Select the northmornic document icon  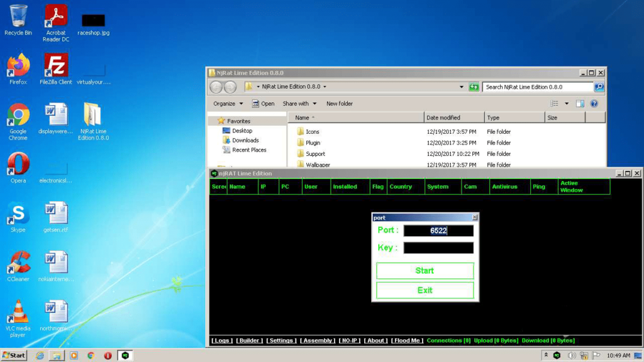click(56, 315)
